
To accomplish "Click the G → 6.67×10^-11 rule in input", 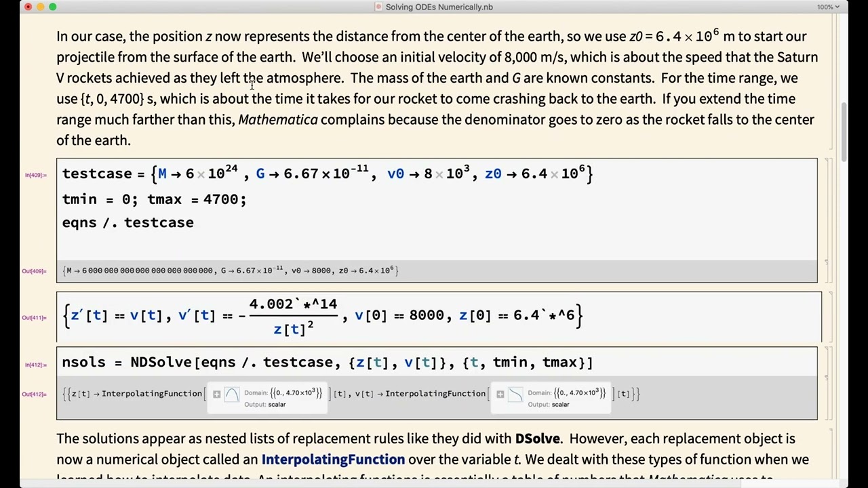I will [313, 174].
